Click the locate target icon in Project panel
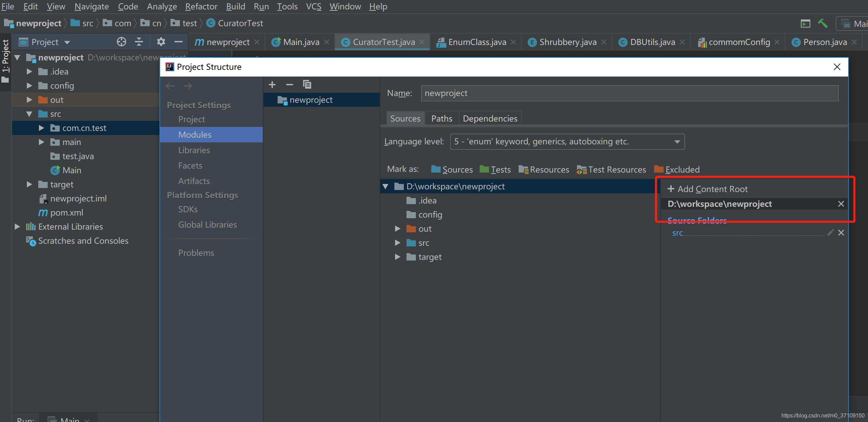 [121, 42]
